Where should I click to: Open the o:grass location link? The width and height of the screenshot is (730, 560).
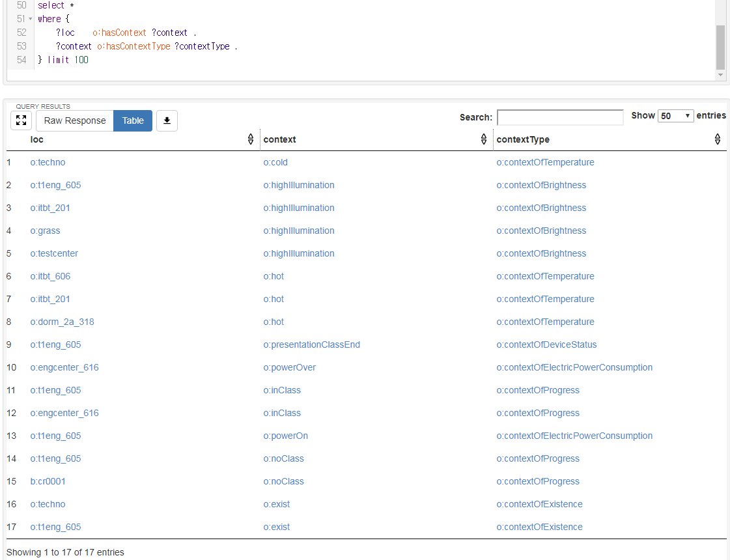click(x=45, y=231)
